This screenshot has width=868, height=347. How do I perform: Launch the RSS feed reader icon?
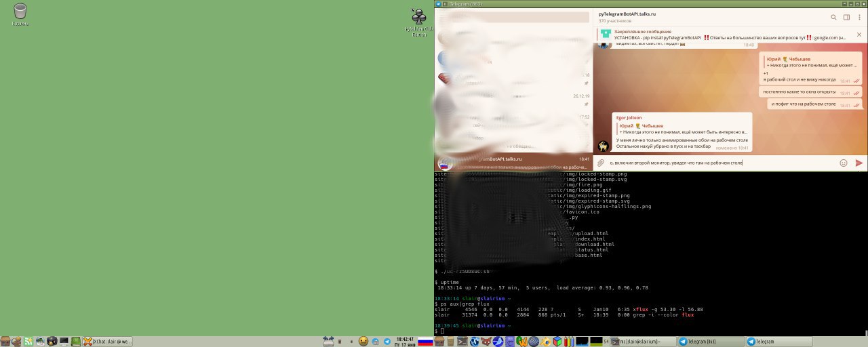point(28,341)
